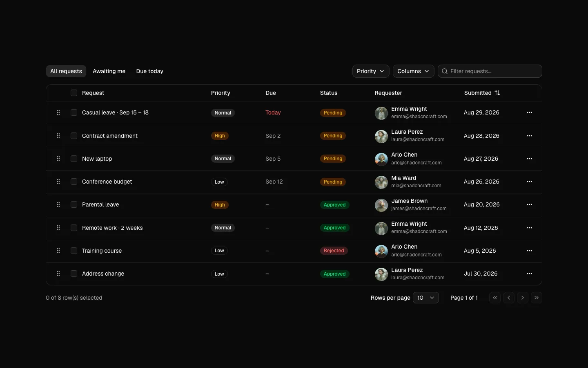
Task: Click the Remote work · 2 weeks title
Action: 112,228
